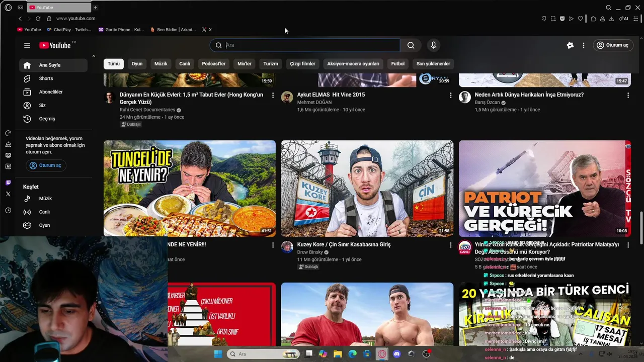Image resolution: width=644 pixels, height=362 pixels.
Task: Open options menu for Tunceli'de Ne Yenir video
Action: [x=273, y=245]
